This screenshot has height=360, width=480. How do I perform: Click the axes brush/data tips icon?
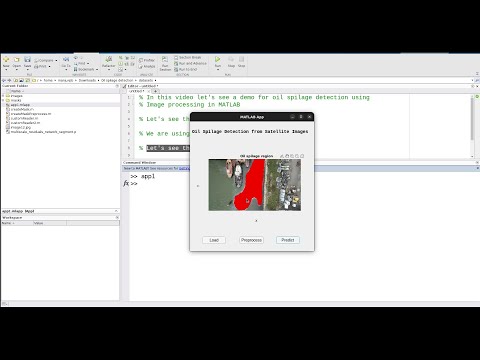pos(282,156)
